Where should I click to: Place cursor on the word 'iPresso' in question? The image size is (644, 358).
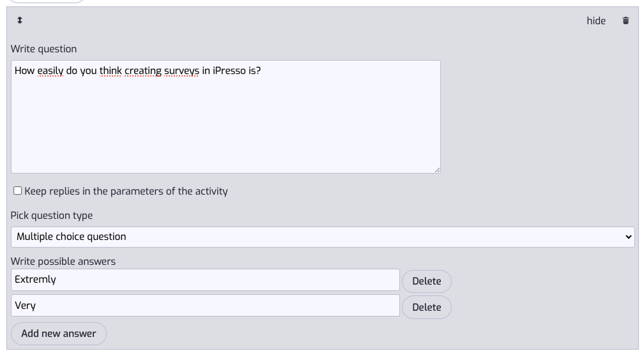pos(229,71)
